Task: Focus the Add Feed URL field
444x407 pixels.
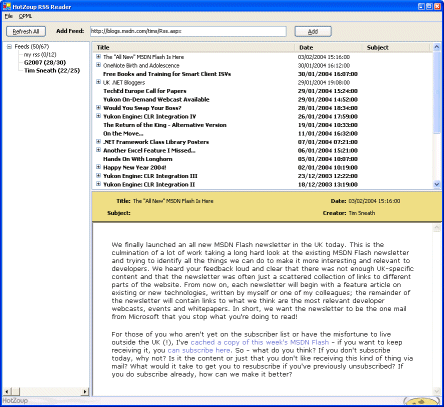Action: [188, 31]
